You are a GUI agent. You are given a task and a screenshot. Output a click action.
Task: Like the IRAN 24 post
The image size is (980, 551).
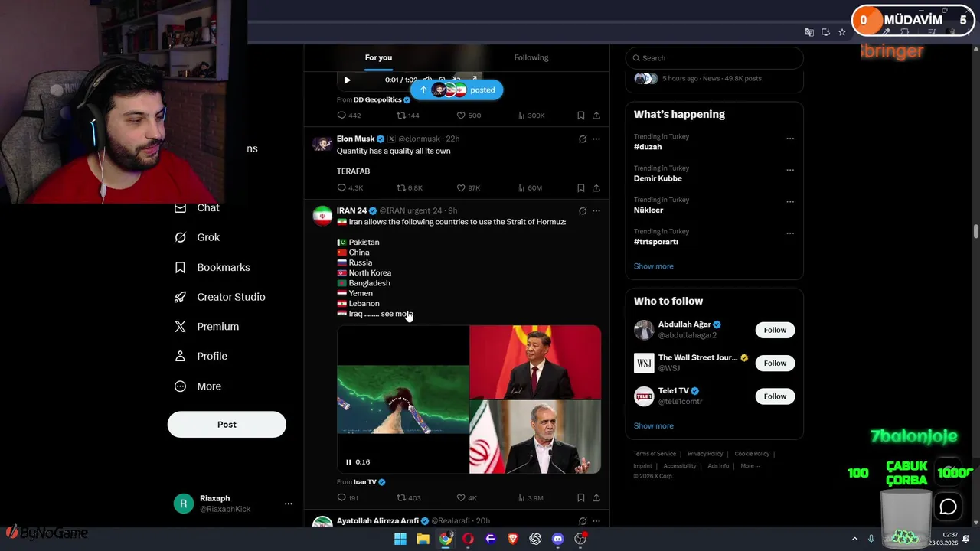coord(467,498)
